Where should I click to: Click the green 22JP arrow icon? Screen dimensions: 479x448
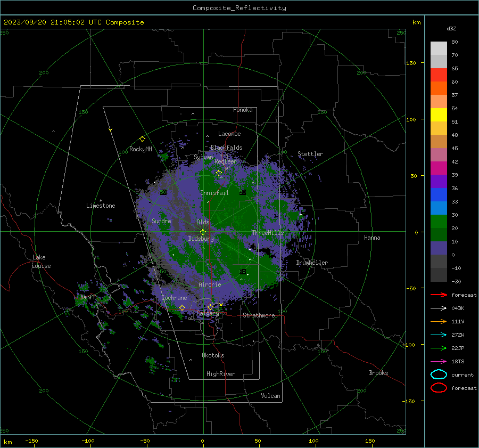(x=439, y=348)
